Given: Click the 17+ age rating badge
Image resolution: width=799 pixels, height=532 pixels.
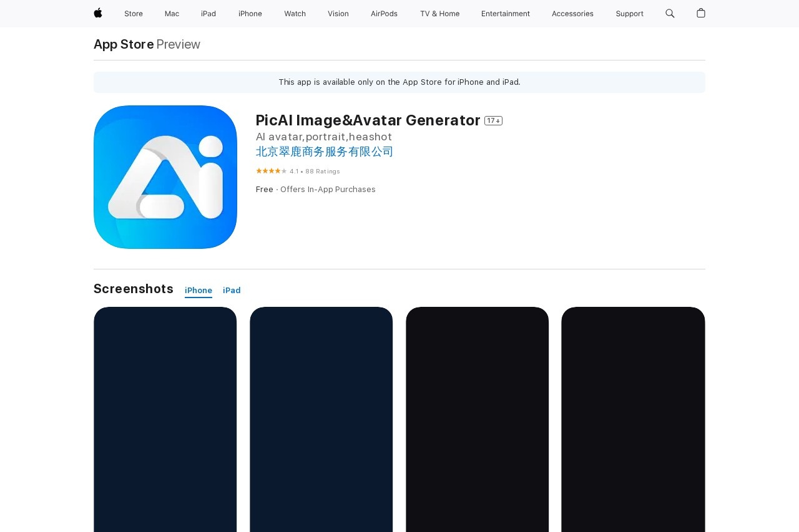Looking at the screenshot, I should tap(493, 121).
